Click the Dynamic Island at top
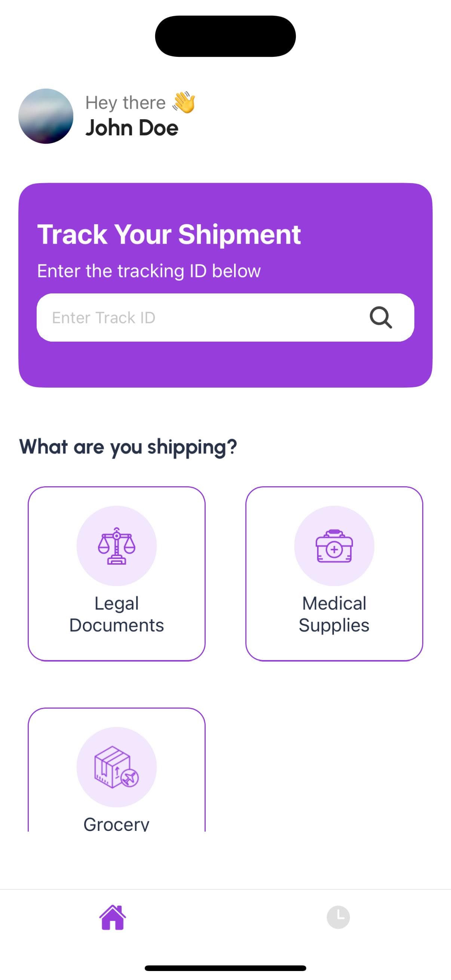Viewport: 451px width, 980px height. pos(225,36)
